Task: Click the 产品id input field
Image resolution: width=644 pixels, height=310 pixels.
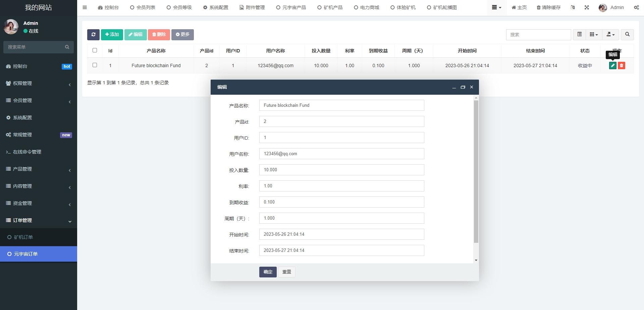Action: 341,122
